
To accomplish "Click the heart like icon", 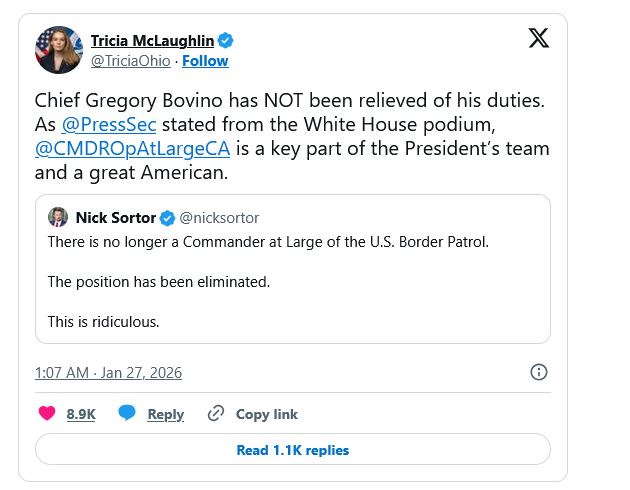I will (47, 413).
